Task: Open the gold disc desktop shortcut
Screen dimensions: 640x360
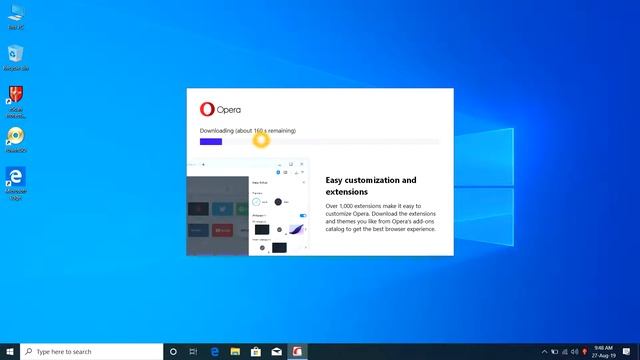Action: [16, 140]
